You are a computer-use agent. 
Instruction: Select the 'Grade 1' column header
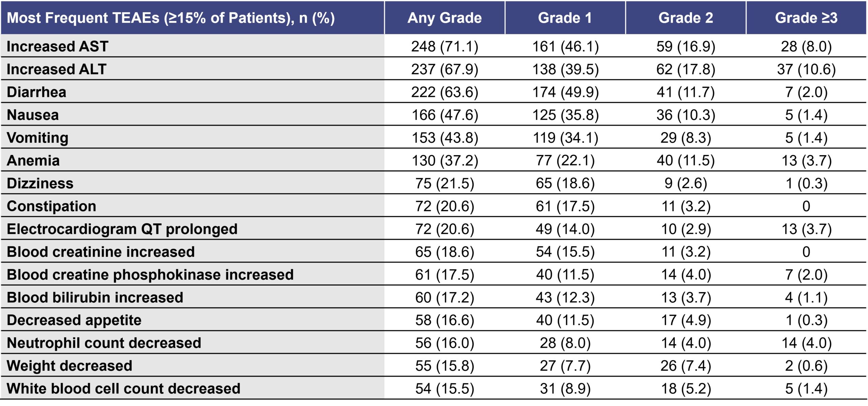(565, 18)
